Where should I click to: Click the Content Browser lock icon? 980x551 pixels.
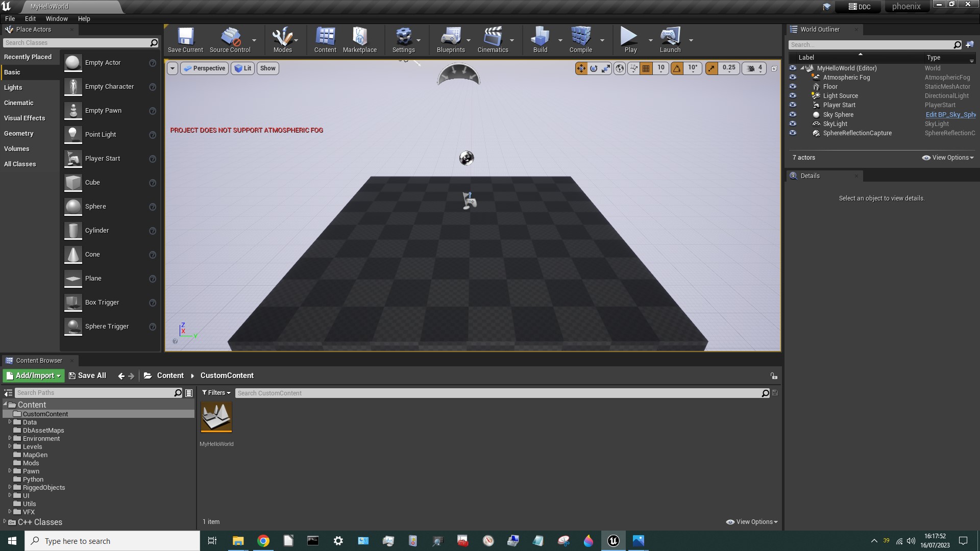pyautogui.click(x=774, y=376)
